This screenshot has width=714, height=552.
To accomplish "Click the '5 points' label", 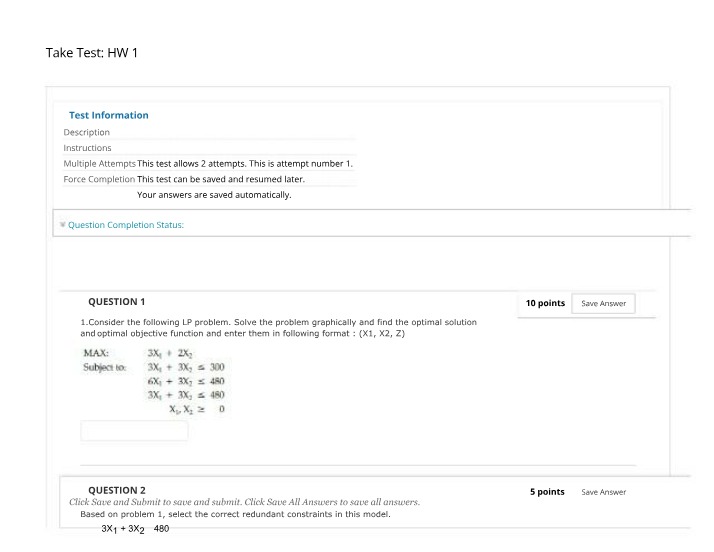I will pos(547,492).
